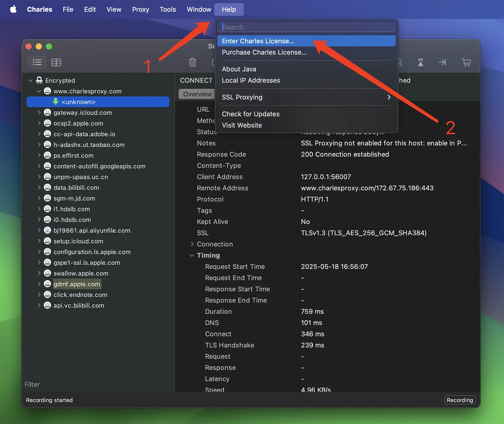Expand the api.vc.bilibili.com node
The image size is (504, 424).
click(x=39, y=305)
